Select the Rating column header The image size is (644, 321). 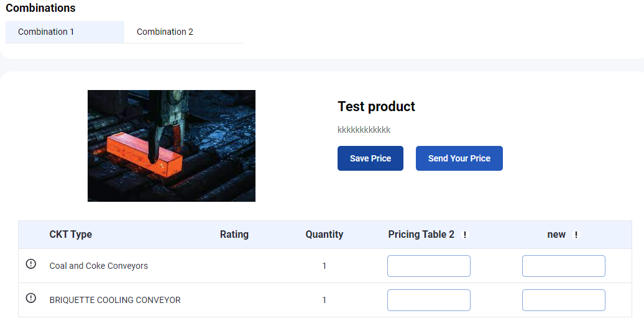tap(234, 235)
